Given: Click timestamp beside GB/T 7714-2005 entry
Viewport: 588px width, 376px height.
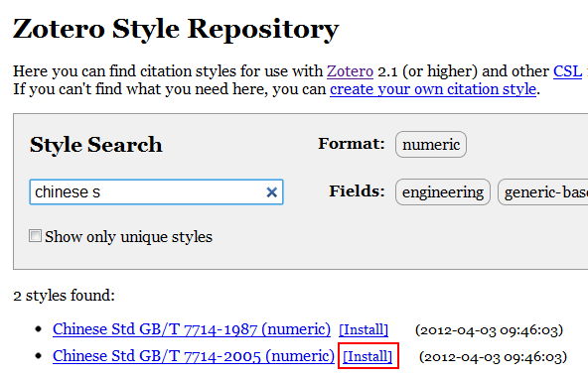Looking at the screenshot, I should click(493, 356).
